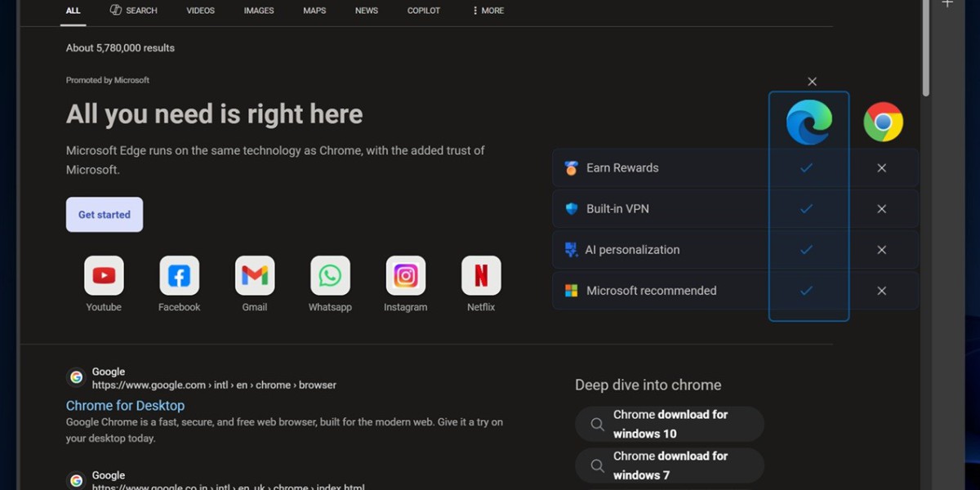Click the Get started button
Viewport: 980px width, 490px height.
(x=105, y=215)
